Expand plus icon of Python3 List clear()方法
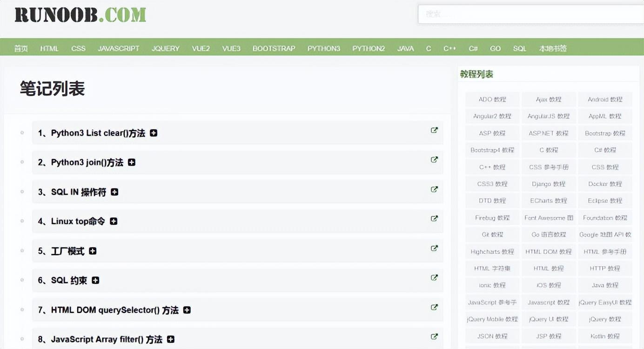 coord(154,133)
